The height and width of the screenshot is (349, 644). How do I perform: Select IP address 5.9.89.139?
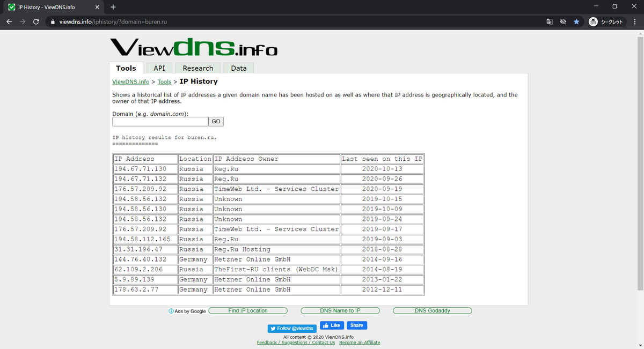click(x=134, y=280)
